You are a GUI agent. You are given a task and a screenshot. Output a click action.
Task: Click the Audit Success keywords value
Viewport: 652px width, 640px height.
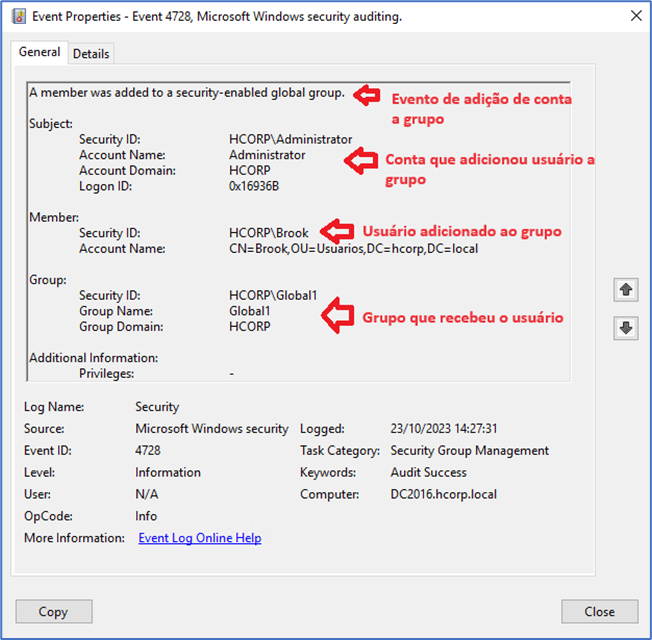coord(430,472)
